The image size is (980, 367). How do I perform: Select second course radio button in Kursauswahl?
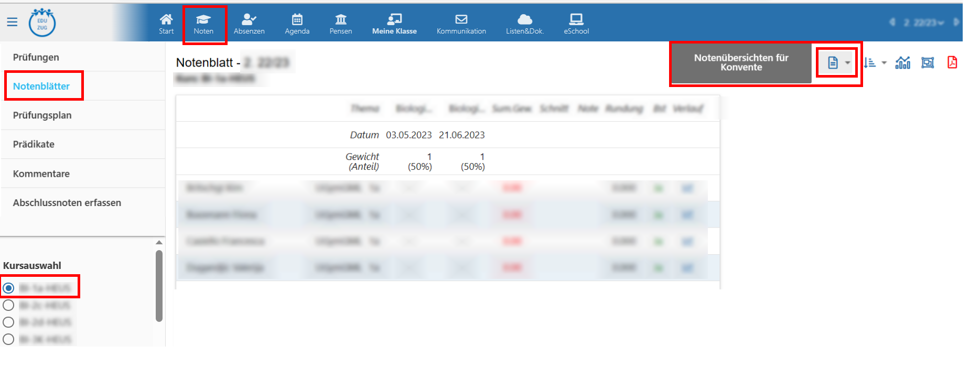pyautogui.click(x=8, y=305)
